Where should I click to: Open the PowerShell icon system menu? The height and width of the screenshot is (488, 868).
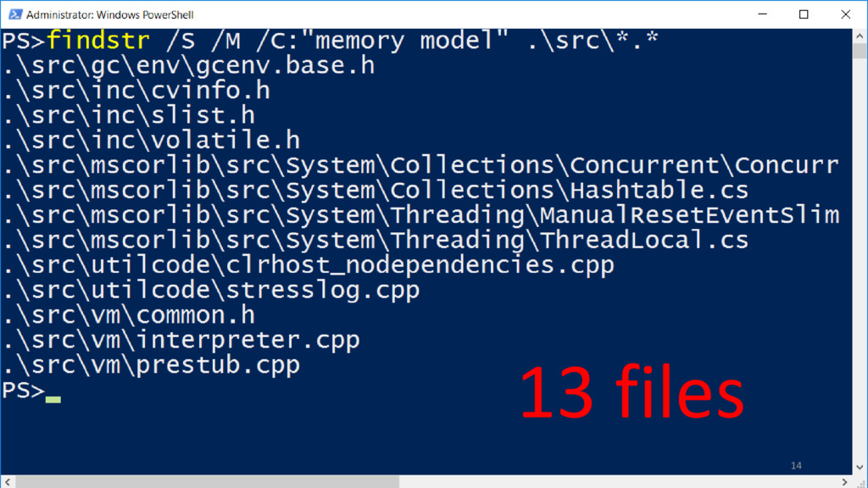coord(15,14)
